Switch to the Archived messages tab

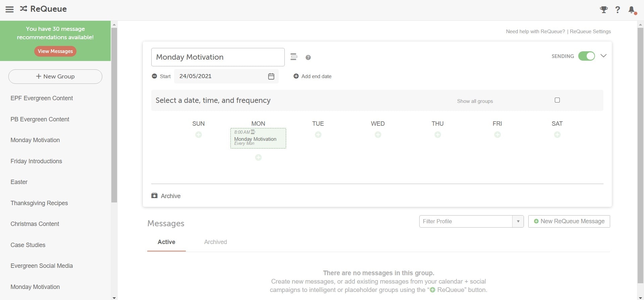[215, 242]
